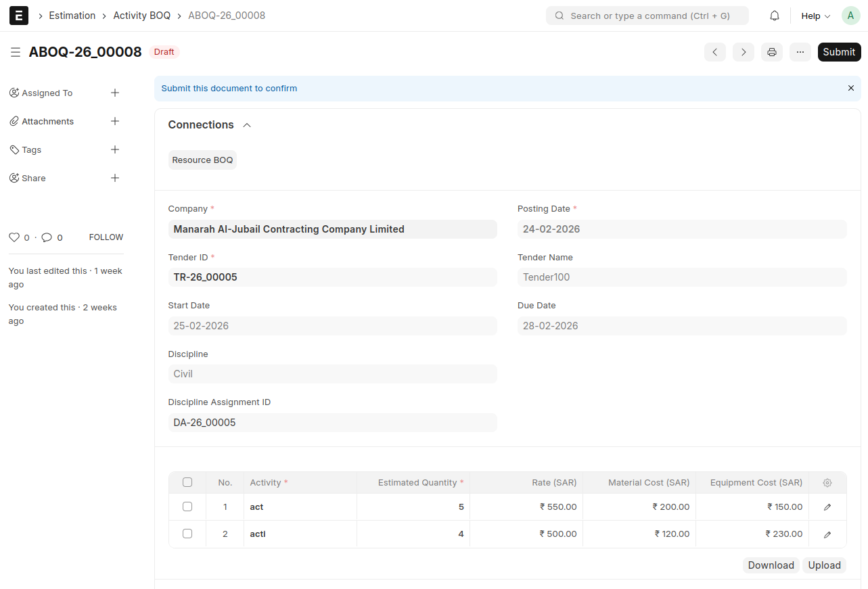Check the row for activity 'acti'
868x589 pixels.
click(x=187, y=534)
